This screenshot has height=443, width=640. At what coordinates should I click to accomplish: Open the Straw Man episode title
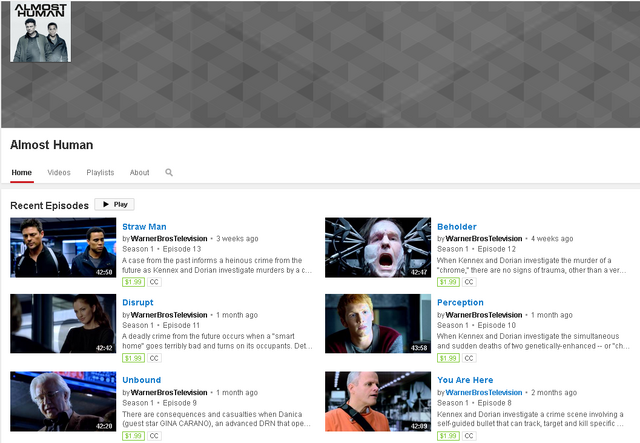pos(144,227)
